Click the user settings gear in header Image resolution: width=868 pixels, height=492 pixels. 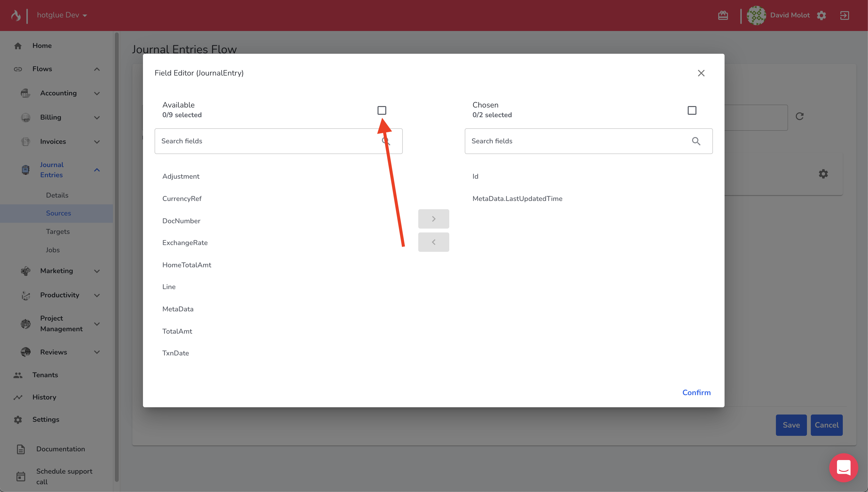[821, 15]
